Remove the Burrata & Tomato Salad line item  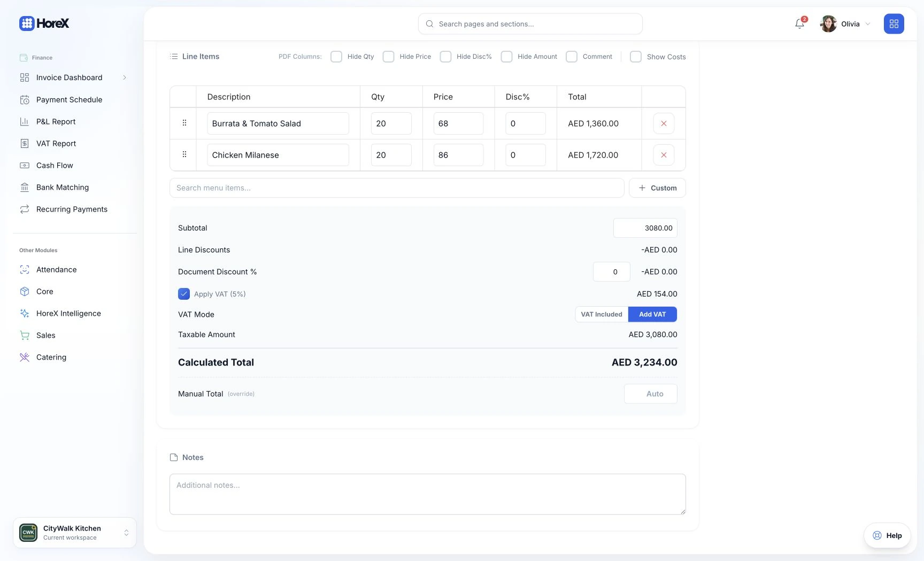click(664, 123)
